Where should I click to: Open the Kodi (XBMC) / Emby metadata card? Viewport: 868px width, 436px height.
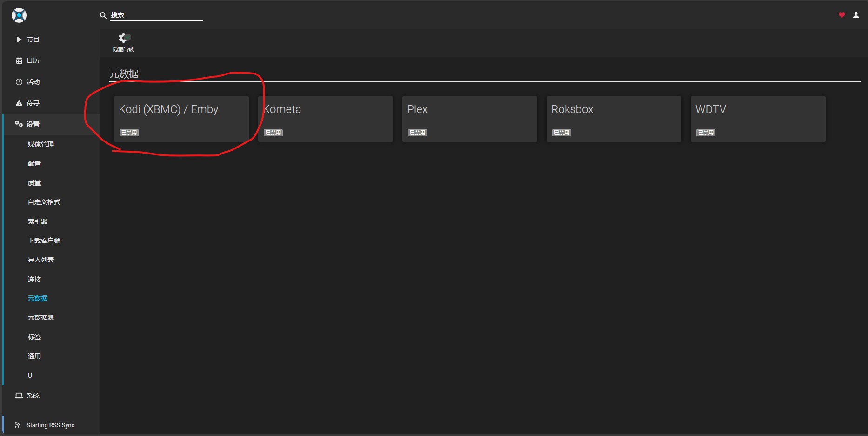181,119
